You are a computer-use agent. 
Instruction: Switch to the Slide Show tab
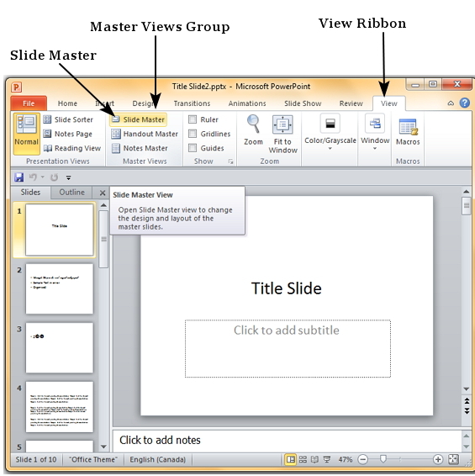(x=303, y=103)
